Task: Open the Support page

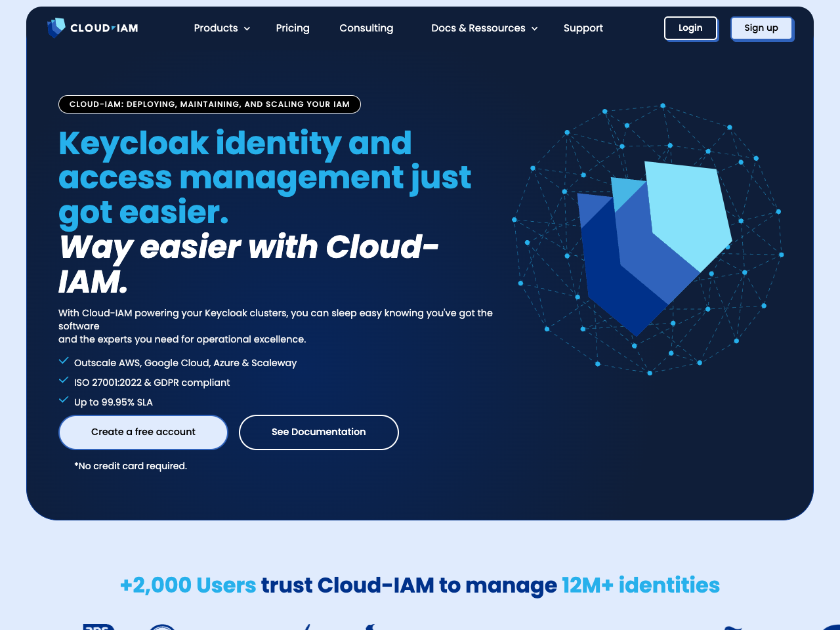Action: (x=583, y=28)
